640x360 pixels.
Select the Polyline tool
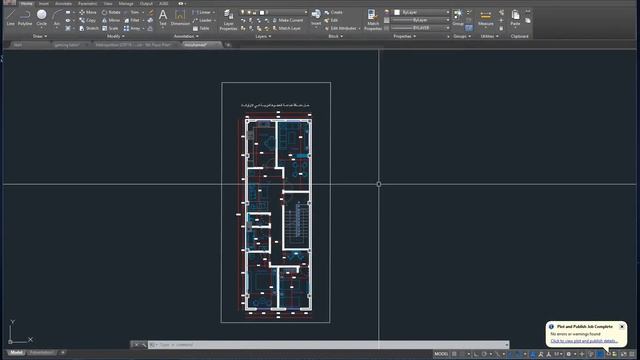[25, 18]
